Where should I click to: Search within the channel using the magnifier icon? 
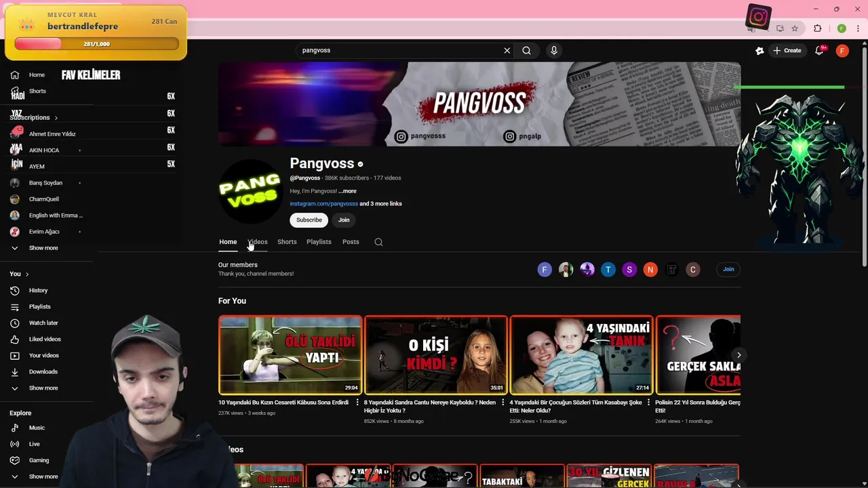pyautogui.click(x=378, y=242)
